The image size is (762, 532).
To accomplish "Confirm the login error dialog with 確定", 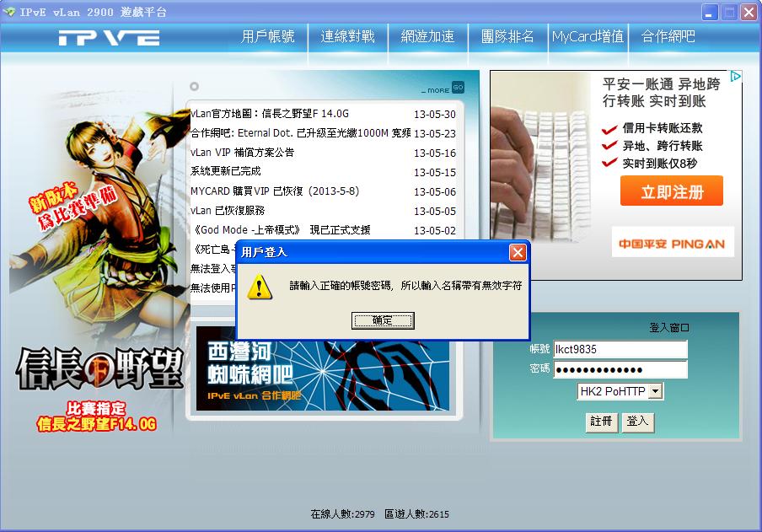I will click(383, 320).
